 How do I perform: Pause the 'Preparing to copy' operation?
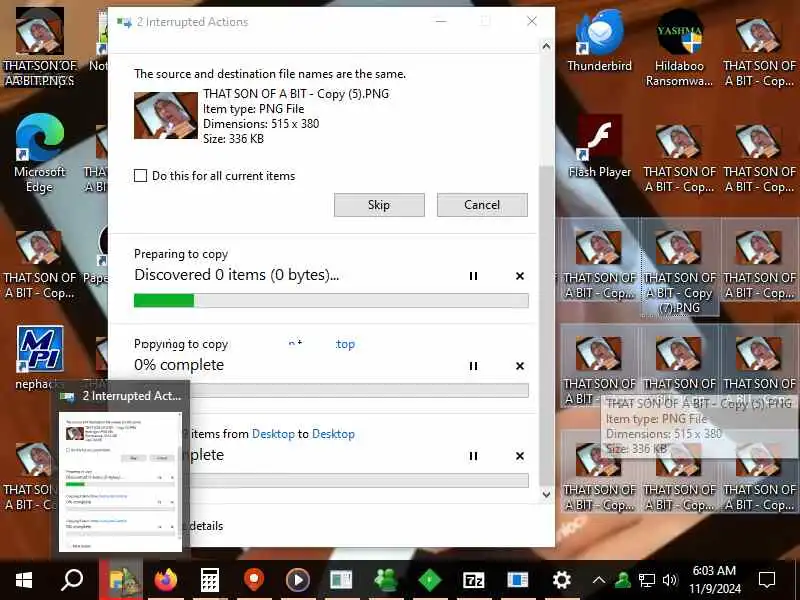[473, 276]
